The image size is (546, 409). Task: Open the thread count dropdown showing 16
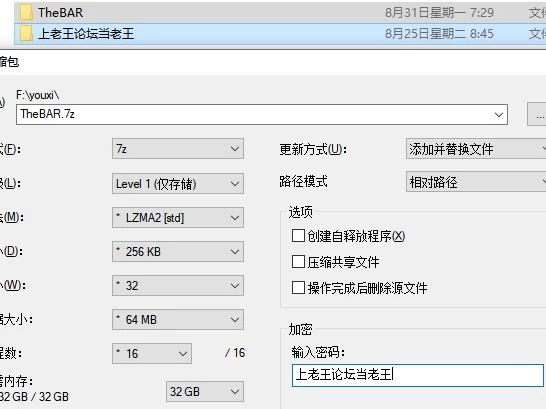coord(152,354)
